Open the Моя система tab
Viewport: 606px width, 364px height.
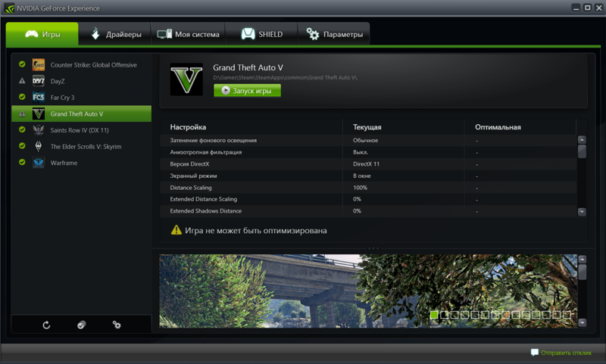(x=188, y=34)
